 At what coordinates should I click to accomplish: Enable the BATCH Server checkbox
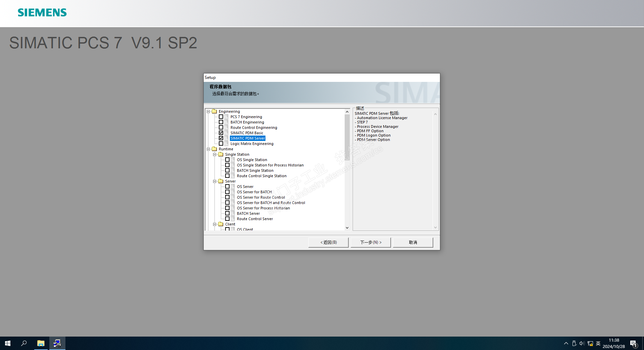[228, 213]
